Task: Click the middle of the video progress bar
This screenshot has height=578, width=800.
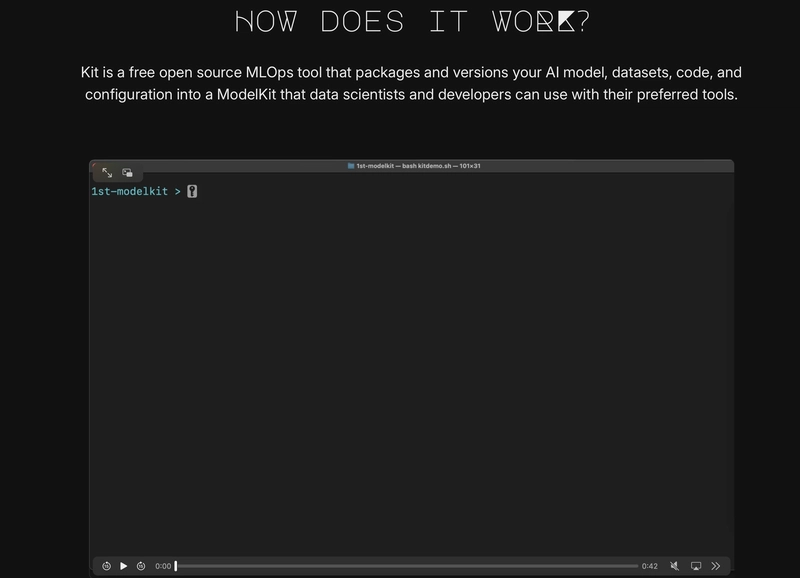Action: (x=407, y=566)
